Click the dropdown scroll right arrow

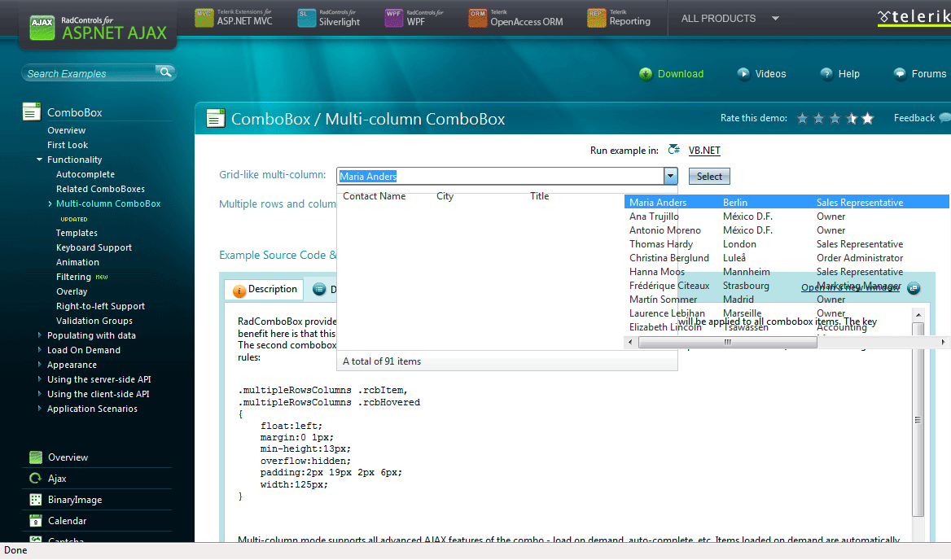(943, 343)
